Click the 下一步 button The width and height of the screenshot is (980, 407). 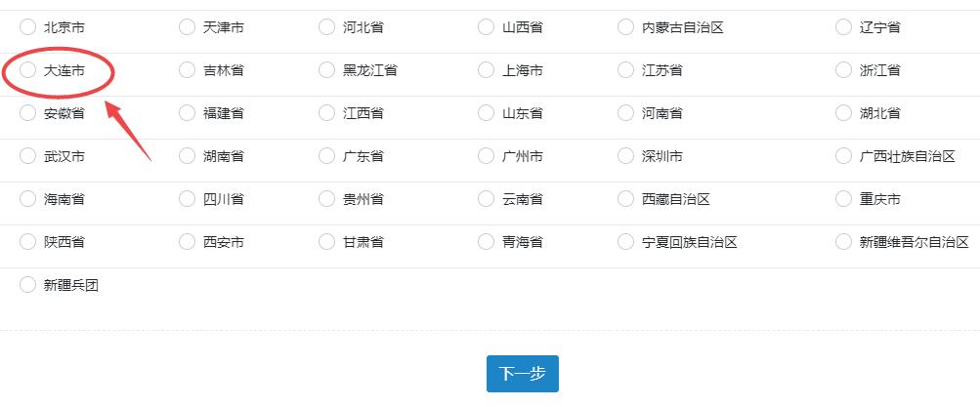(x=522, y=374)
